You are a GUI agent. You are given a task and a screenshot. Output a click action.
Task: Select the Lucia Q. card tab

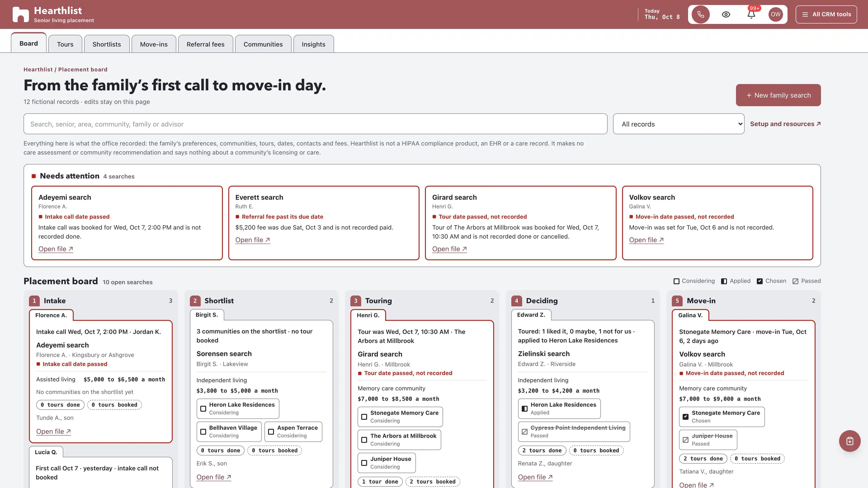click(x=46, y=452)
